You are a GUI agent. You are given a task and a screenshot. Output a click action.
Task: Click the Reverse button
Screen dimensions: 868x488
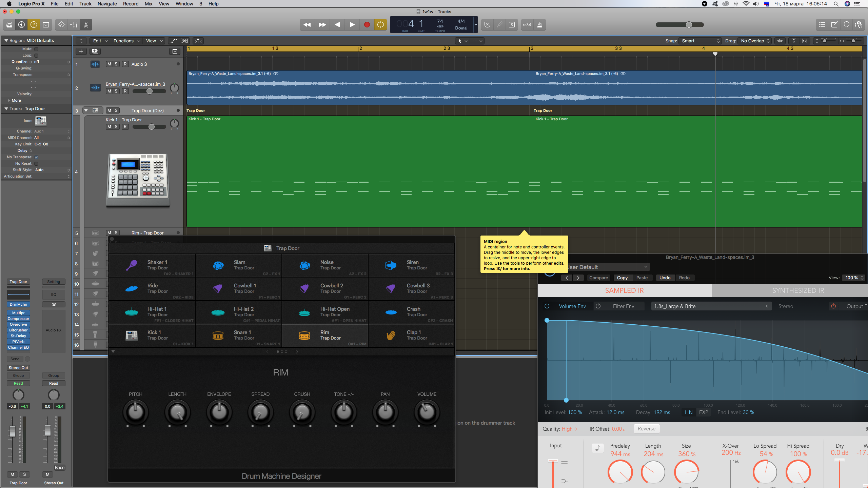[x=647, y=429]
